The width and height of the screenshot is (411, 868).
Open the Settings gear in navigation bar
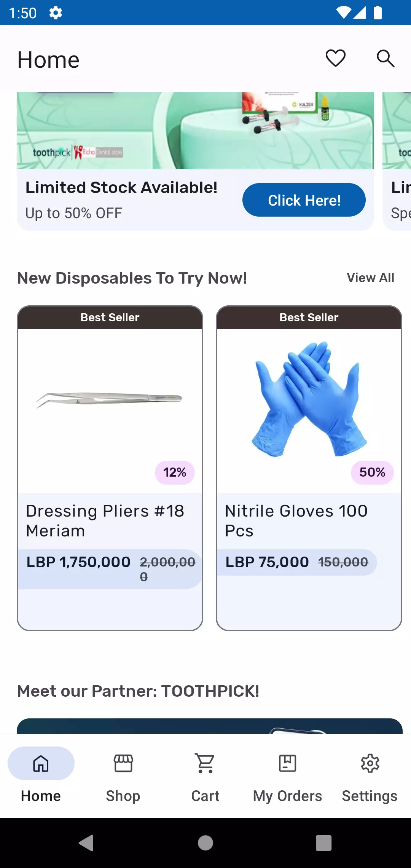370,763
